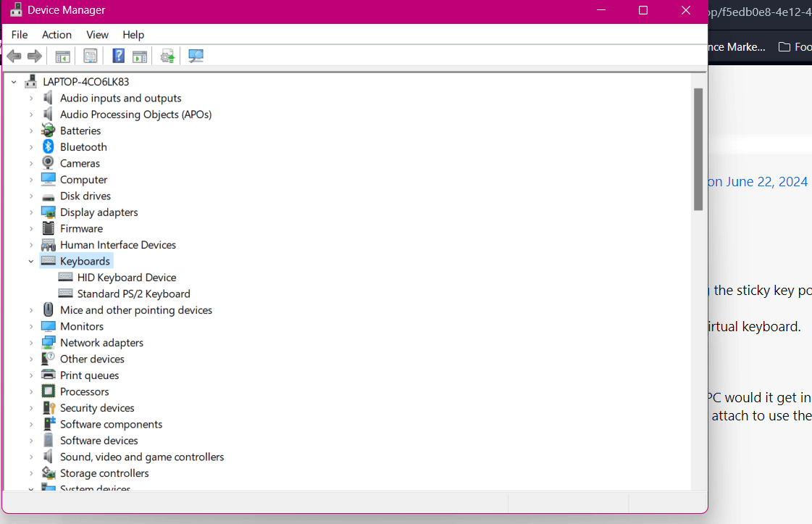This screenshot has height=524, width=812.
Task: Click the Batteries category icon
Action: [48, 130]
